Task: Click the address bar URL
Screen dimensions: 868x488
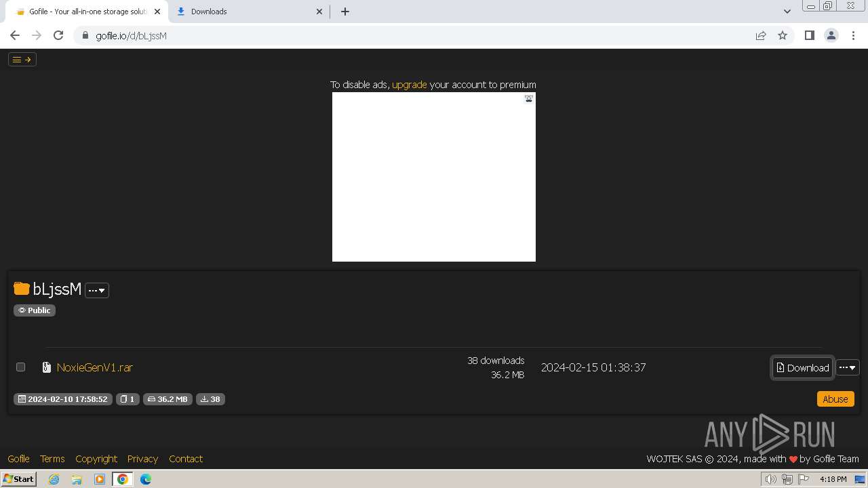Action: [x=131, y=36]
